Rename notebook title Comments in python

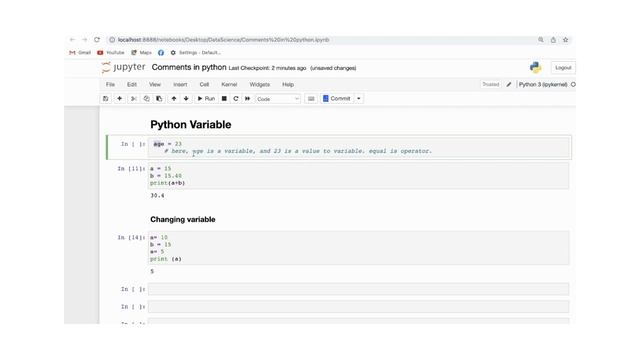189,67
